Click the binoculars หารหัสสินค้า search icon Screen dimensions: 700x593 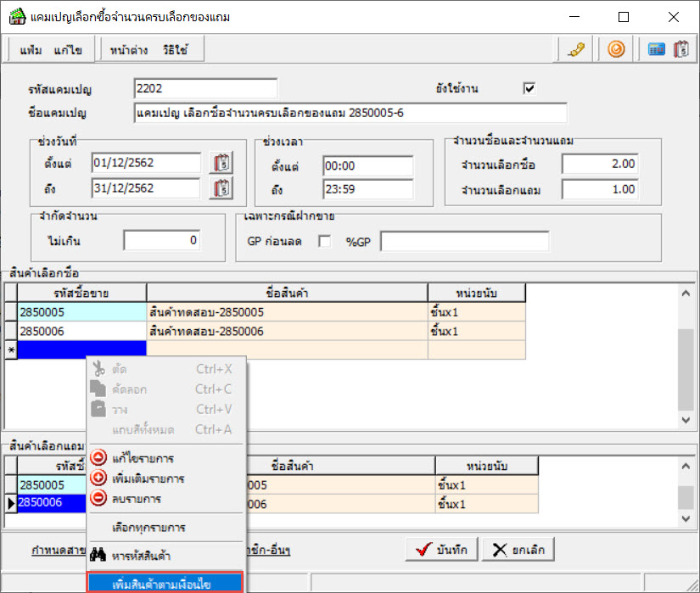[98, 555]
